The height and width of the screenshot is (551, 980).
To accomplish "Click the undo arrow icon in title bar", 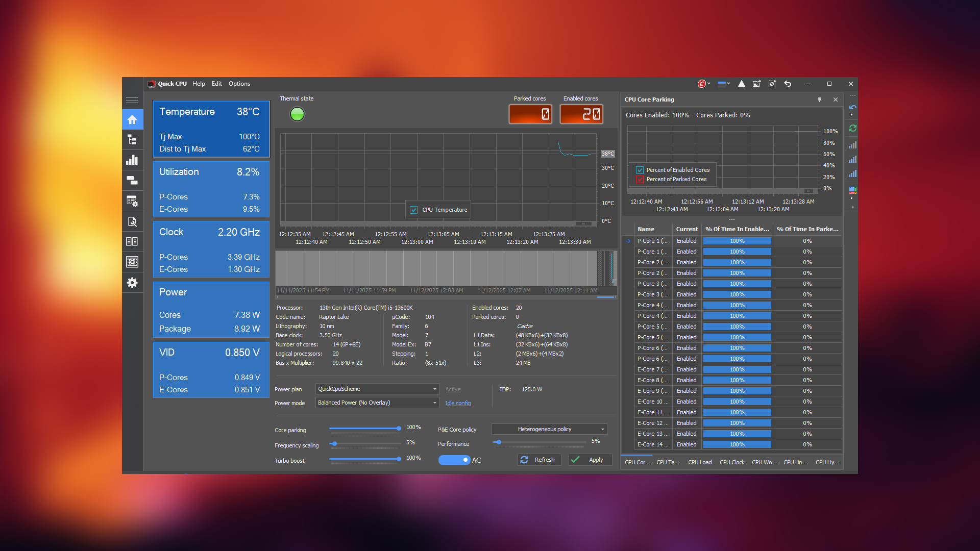I will 788,84.
